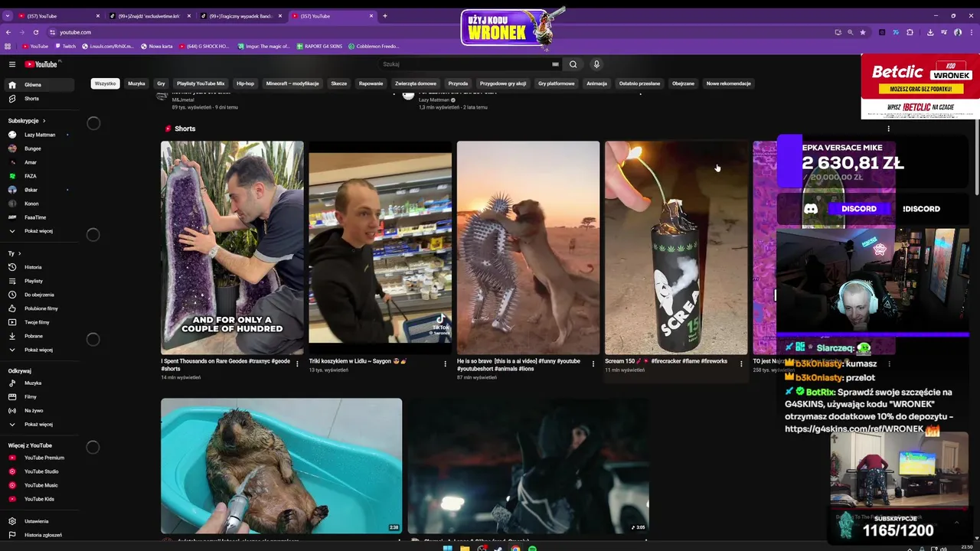Open Filmy under Odkrywaj
The width and height of the screenshot is (980, 551).
[x=38, y=396]
